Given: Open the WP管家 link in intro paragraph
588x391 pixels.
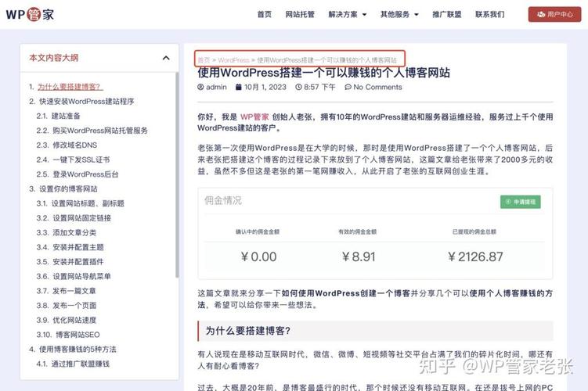Looking at the screenshot, I should pos(254,117).
